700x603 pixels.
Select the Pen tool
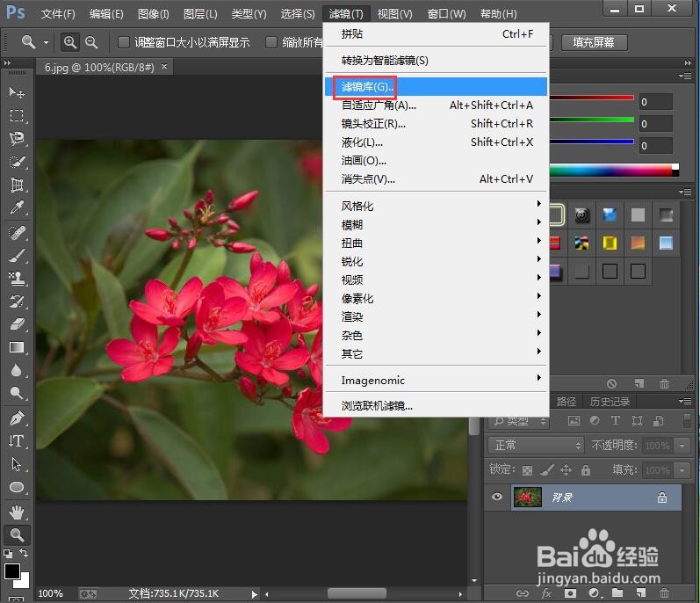17,418
